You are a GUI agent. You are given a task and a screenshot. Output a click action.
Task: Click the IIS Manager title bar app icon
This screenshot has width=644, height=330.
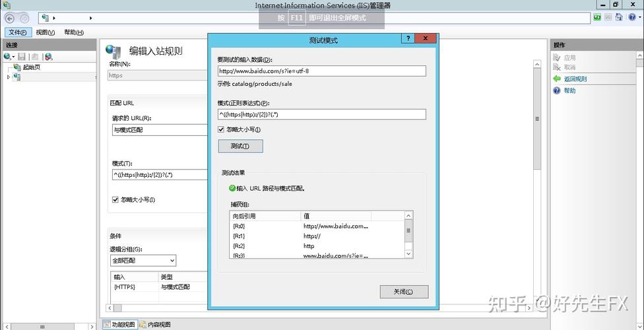point(7,5)
